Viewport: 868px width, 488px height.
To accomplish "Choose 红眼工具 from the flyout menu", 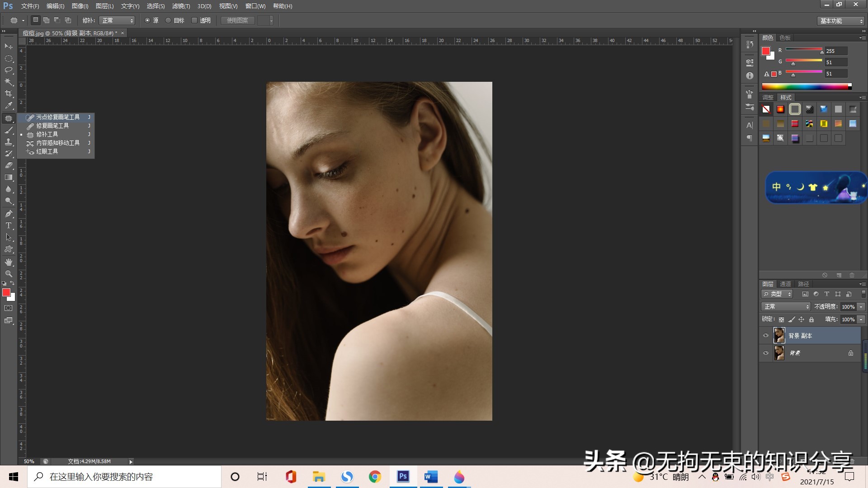I will pyautogui.click(x=47, y=152).
